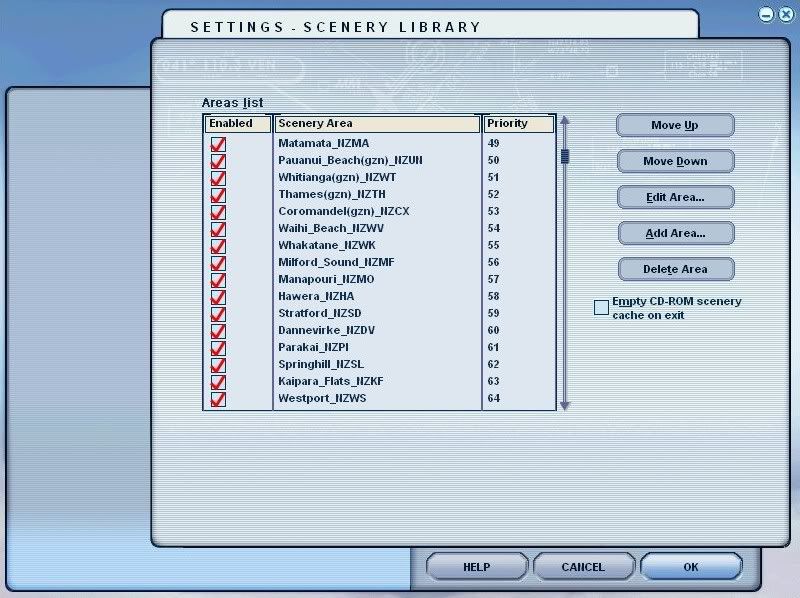The height and width of the screenshot is (598, 800).
Task: Click the Scenery Area column header
Action: coord(377,124)
